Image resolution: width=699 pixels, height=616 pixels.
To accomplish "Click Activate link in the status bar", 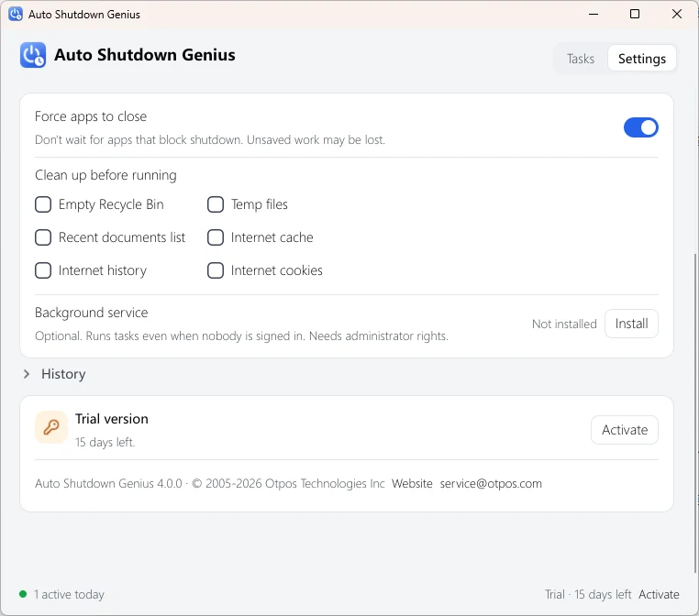I will 659,594.
